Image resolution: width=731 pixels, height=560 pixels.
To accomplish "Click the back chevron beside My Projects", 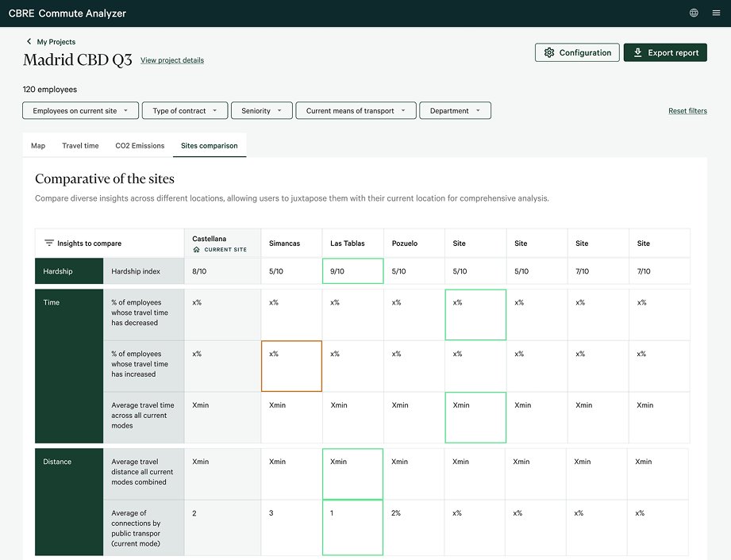I will pyautogui.click(x=29, y=41).
